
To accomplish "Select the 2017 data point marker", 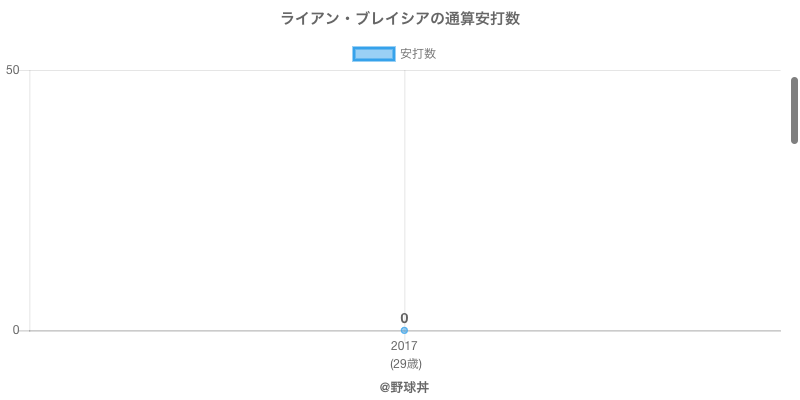I will click(404, 330).
